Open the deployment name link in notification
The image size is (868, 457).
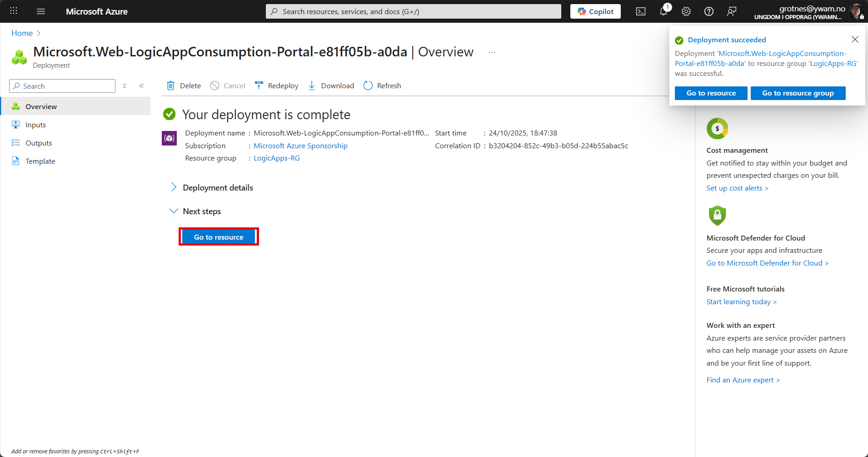760,58
